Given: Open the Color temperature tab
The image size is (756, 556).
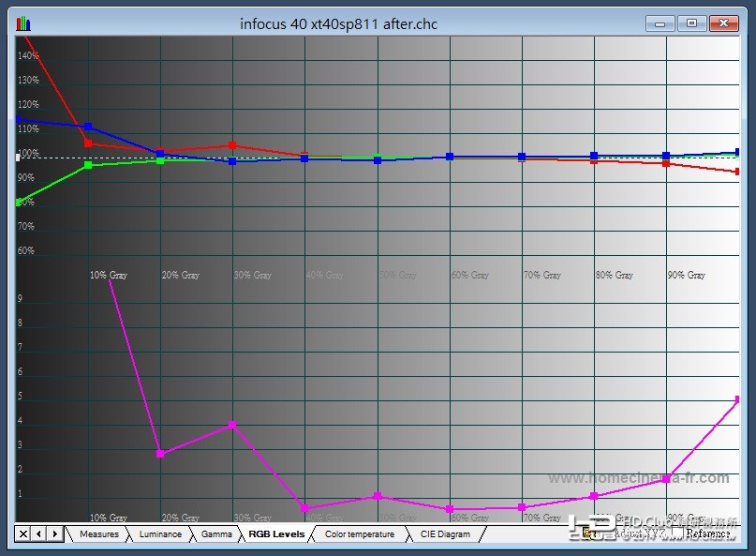Looking at the screenshot, I should click(360, 534).
